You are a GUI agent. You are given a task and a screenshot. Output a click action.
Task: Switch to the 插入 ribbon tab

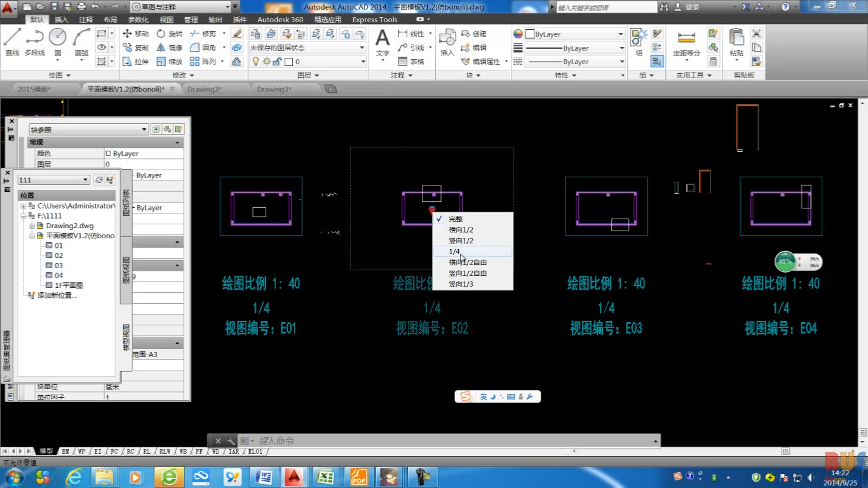pyautogui.click(x=62, y=20)
